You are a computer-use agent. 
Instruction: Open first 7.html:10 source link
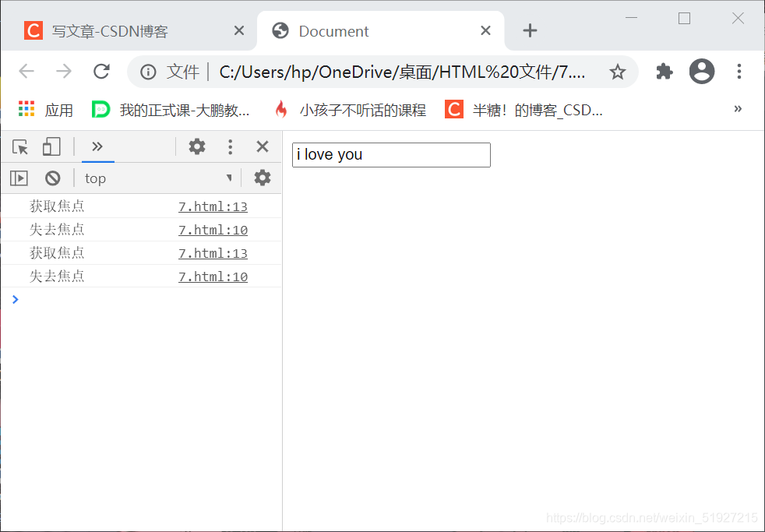(x=213, y=230)
